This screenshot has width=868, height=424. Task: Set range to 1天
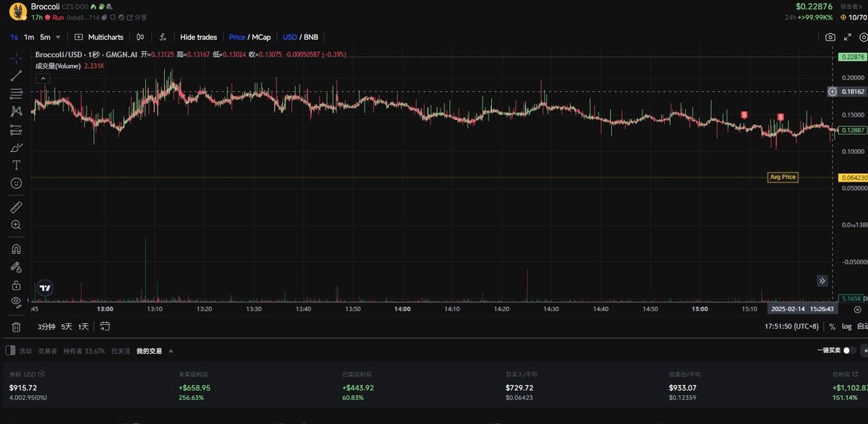point(84,326)
